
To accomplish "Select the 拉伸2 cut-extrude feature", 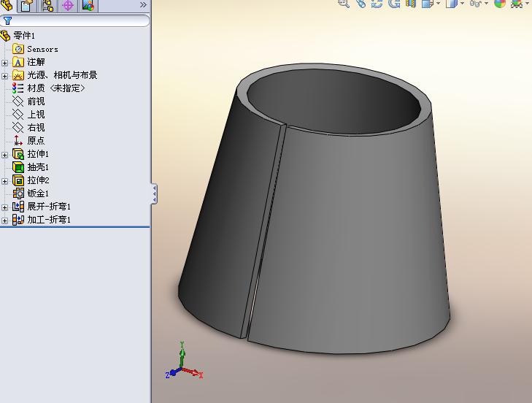I will pyautogui.click(x=38, y=180).
